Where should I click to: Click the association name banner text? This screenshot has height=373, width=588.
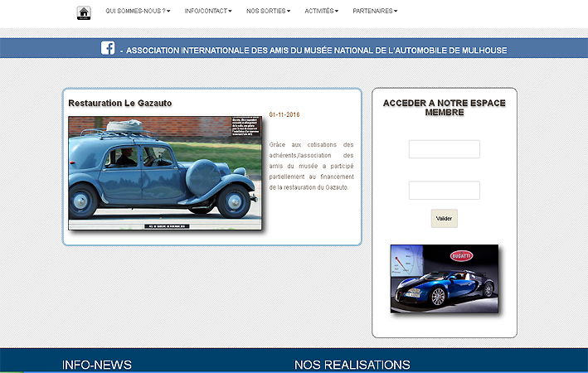pos(316,51)
